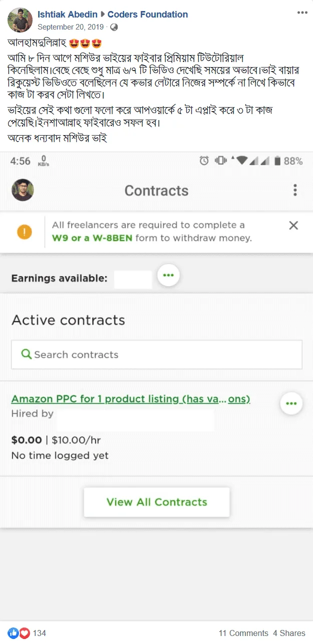
Task: Open the W9 or W-8BEN form link
Action: [92, 238]
